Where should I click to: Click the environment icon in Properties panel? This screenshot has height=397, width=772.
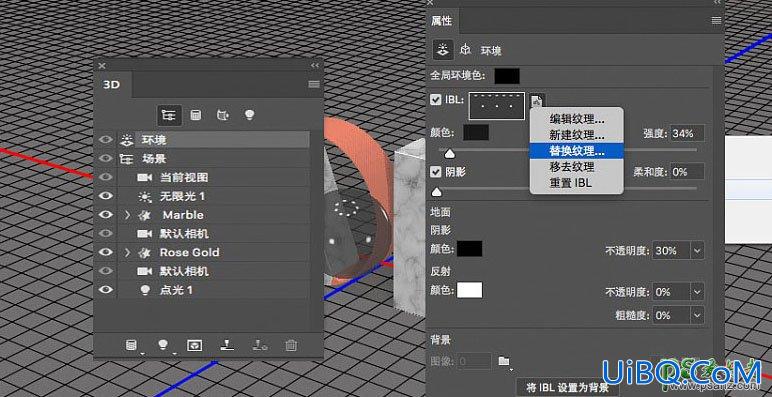(443, 49)
